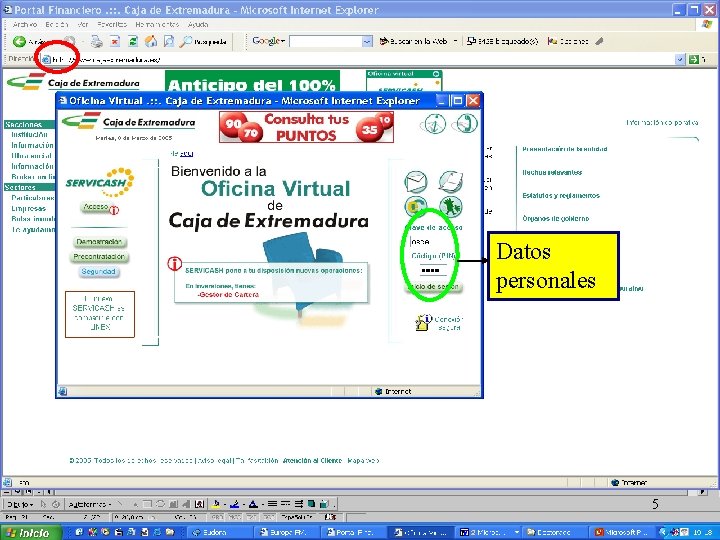This screenshot has width=720, height=540.
Task: Switch to the Eudora taskbar button
Action: (220, 532)
